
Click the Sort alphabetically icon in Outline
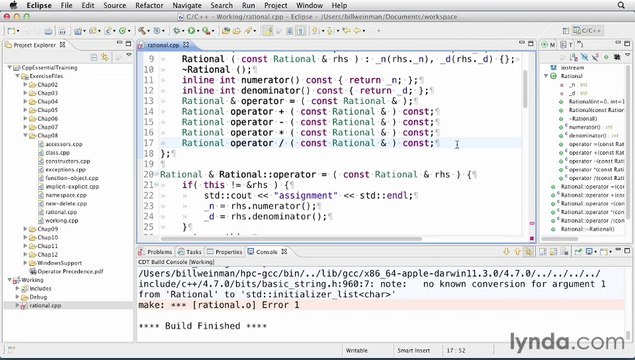[574, 57]
